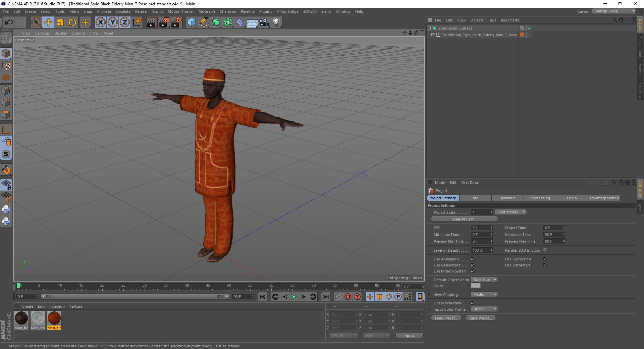Select the Rotate tool in toolbar
This screenshot has width=644, height=349.
[x=72, y=22]
